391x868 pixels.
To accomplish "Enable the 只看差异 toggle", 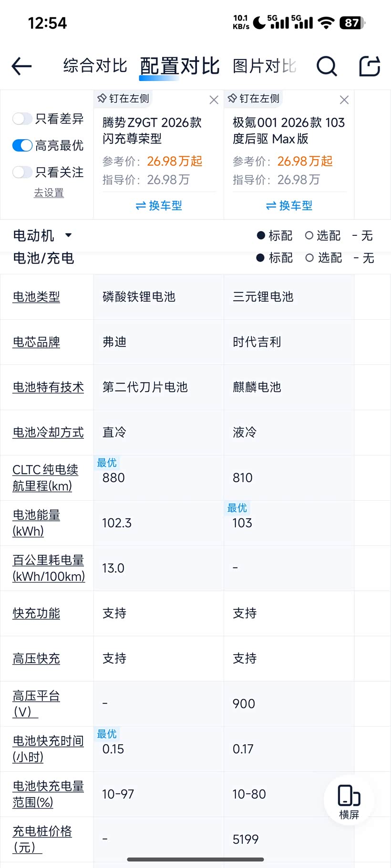I will (x=22, y=119).
